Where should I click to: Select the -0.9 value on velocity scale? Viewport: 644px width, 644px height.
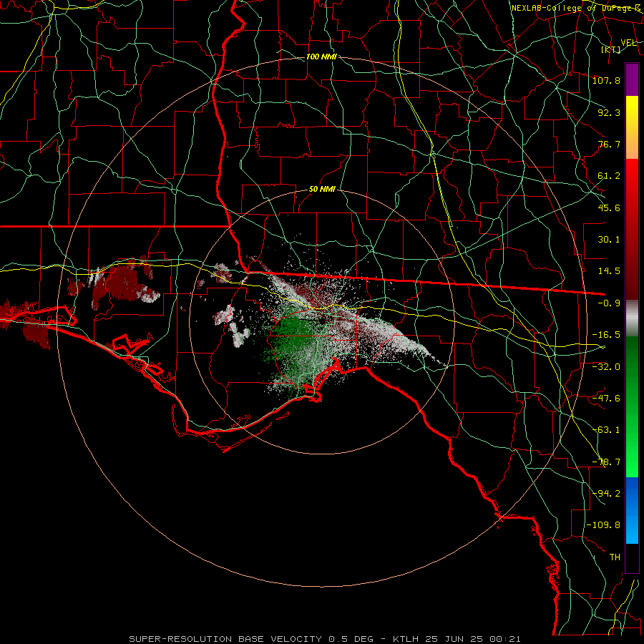(x=609, y=303)
